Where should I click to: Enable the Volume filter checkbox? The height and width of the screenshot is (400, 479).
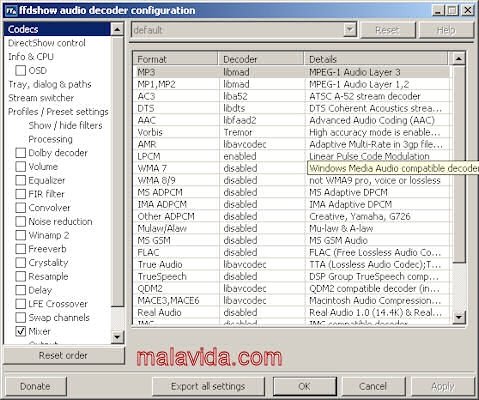(x=21, y=166)
